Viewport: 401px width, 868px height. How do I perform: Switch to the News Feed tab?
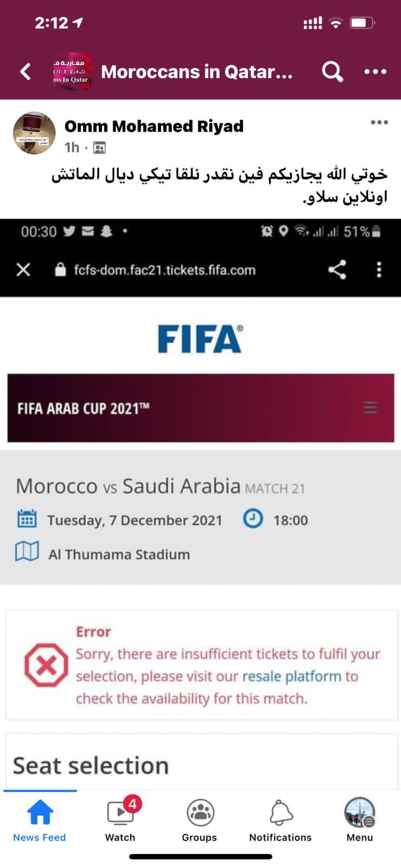(40, 820)
